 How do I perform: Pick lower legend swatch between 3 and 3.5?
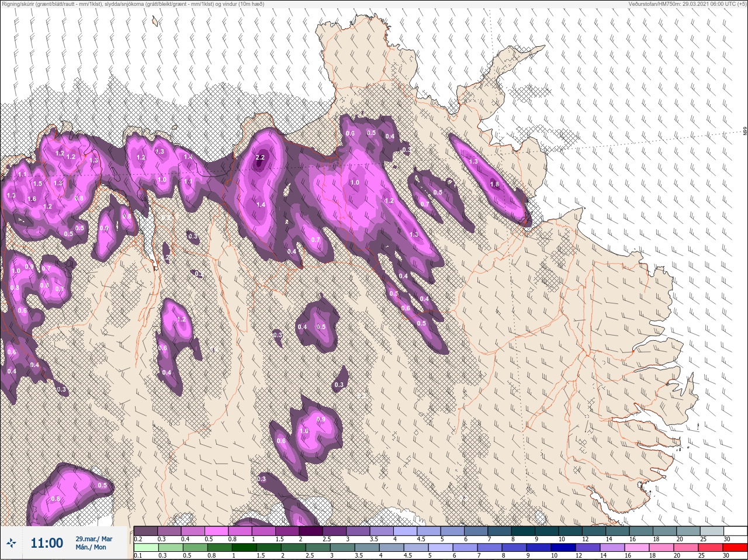(x=342, y=547)
